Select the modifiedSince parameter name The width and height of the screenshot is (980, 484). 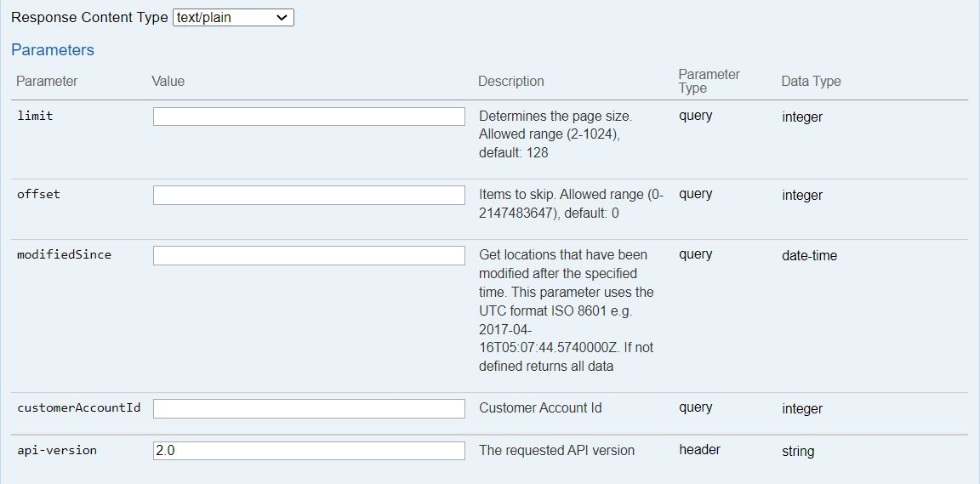(64, 254)
